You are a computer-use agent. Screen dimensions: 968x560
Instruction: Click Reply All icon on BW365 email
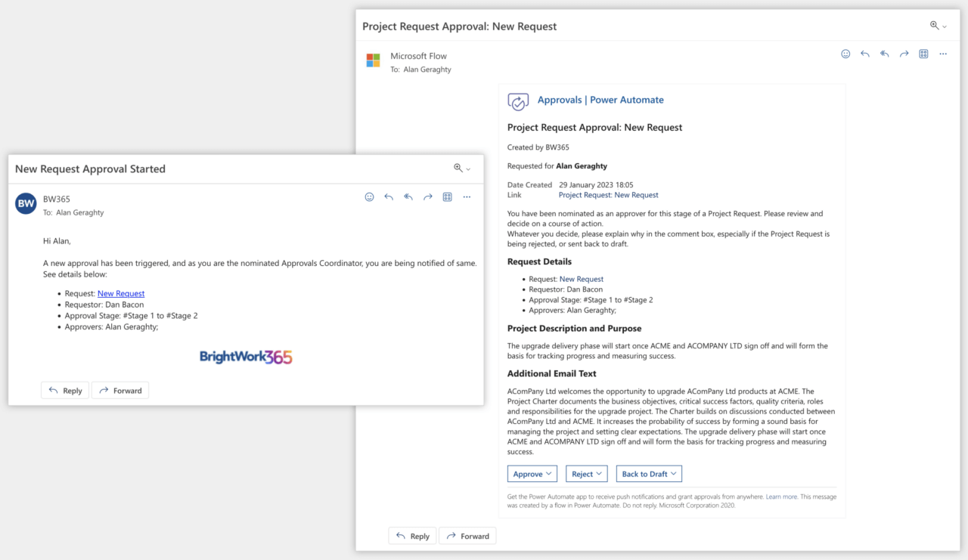[x=408, y=196]
